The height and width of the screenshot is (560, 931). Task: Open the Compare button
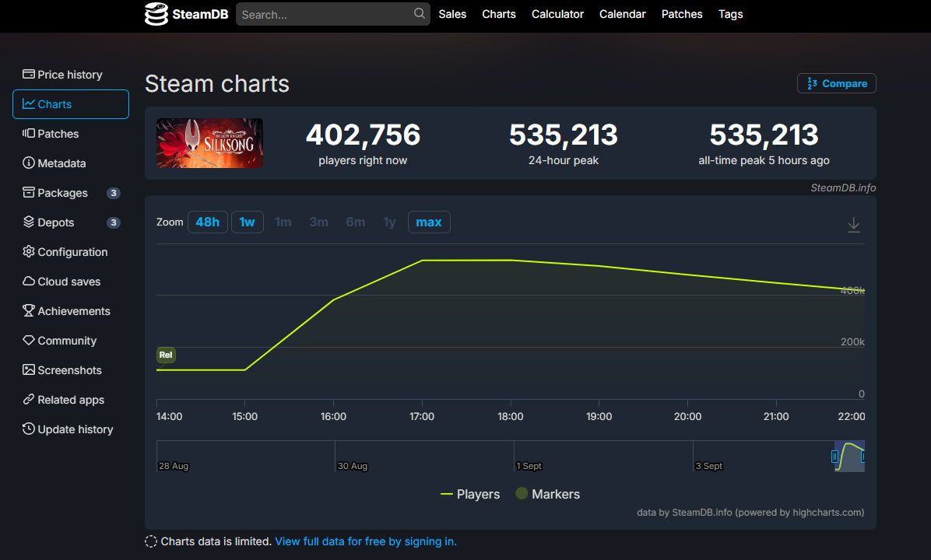[x=837, y=83]
